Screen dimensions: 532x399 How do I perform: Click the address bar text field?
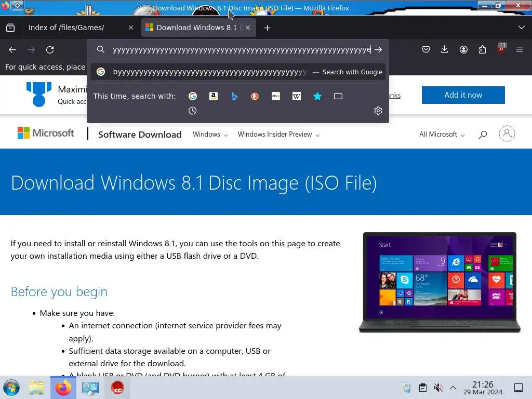pos(242,50)
